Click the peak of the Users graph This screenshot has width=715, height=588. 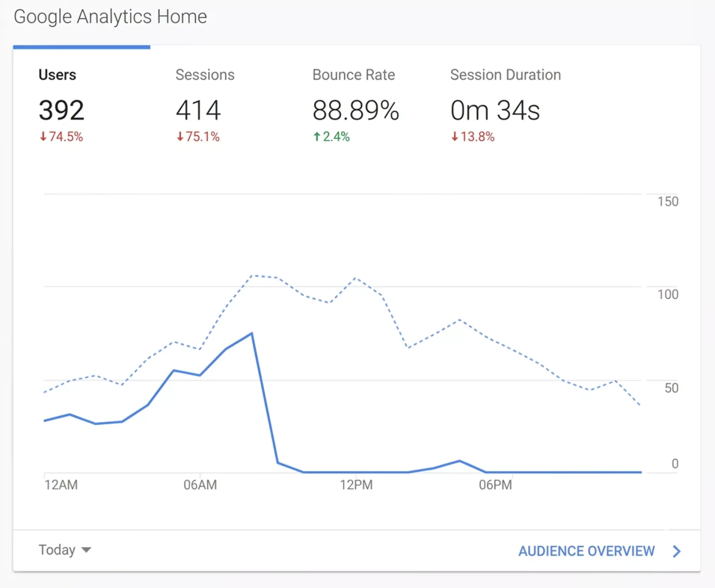pos(251,332)
